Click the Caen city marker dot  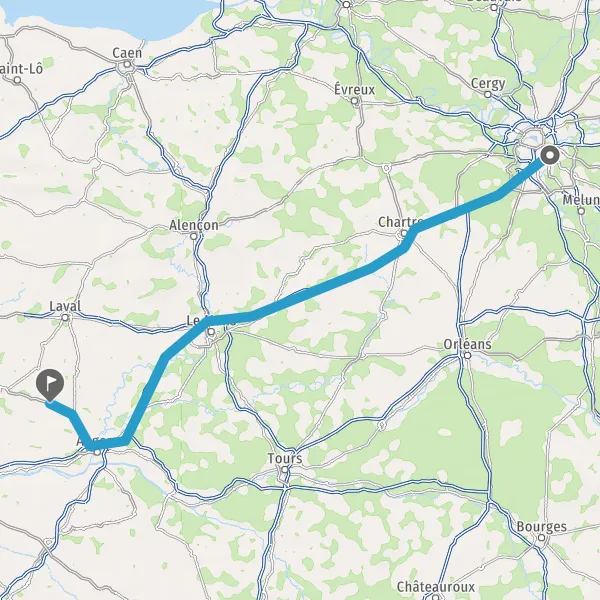click(127, 65)
